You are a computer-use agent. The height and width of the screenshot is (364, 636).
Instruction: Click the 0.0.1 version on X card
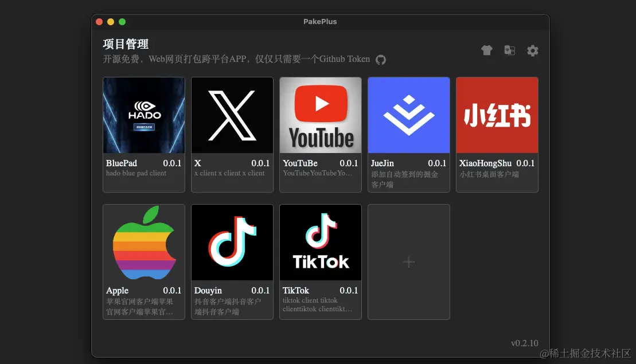(260, 163)
